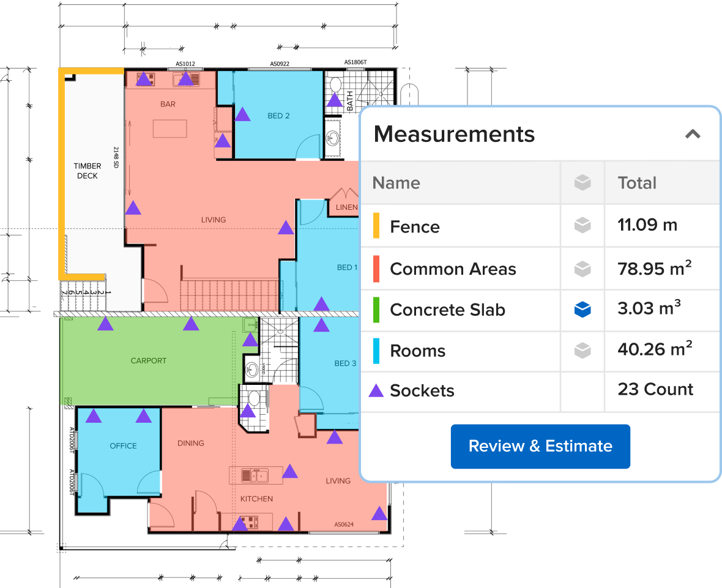Click the BED 3 label
Image resolution: width=722 pixels, height=588 pixels.
(x=345, y=363)
